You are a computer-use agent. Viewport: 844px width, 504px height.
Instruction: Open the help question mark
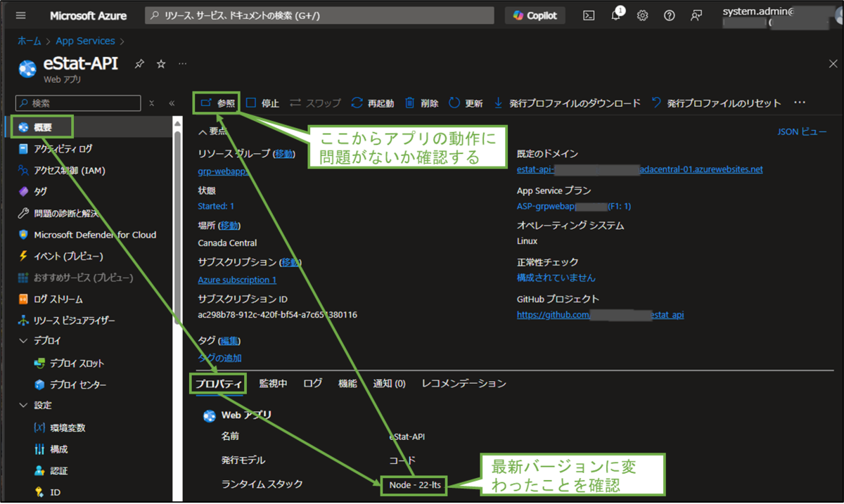[669, 15]
